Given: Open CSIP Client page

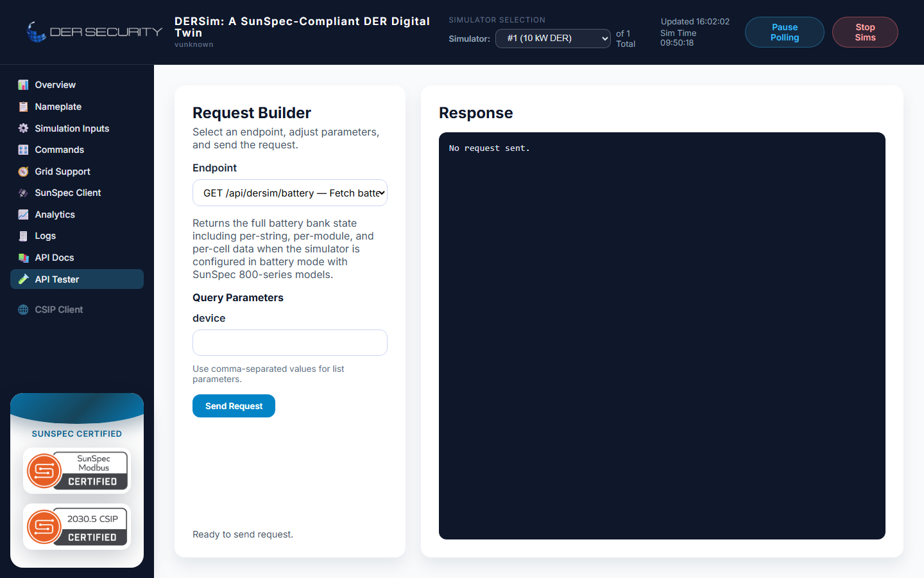Looking at the screenshot, I should click(77, 310).
